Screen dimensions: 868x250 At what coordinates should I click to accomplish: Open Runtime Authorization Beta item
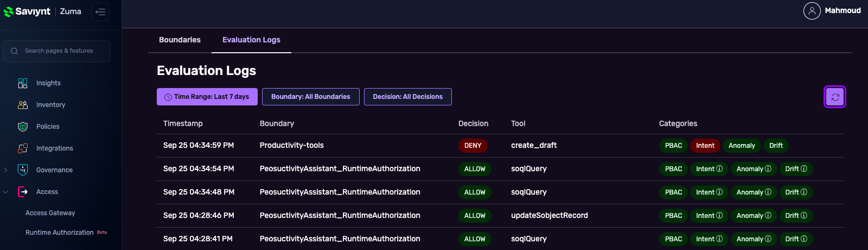[x=66, y=233]
